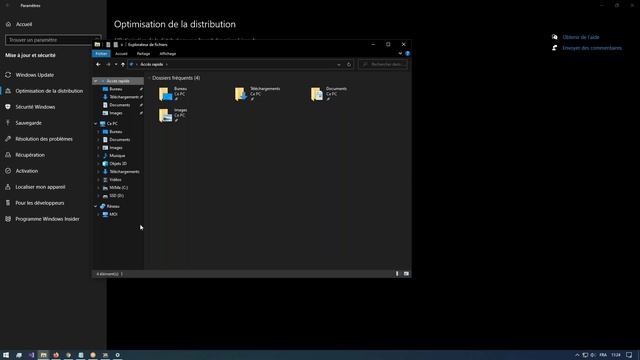Go back with the Explorer back arrow
The image size is (640, 360).
(98, 64)
